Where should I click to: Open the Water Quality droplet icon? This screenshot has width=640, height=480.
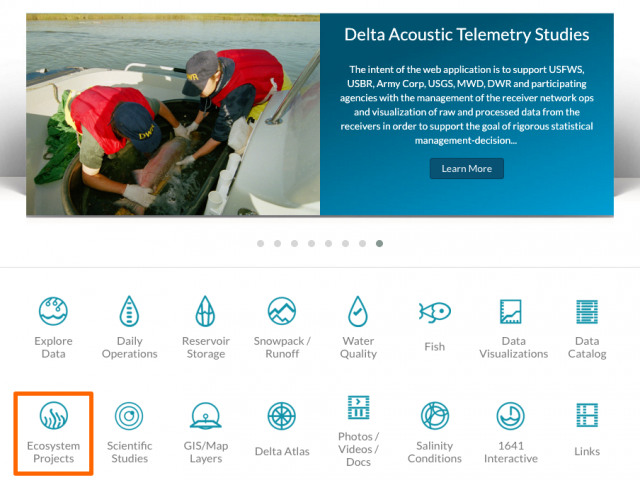(358, 311)
